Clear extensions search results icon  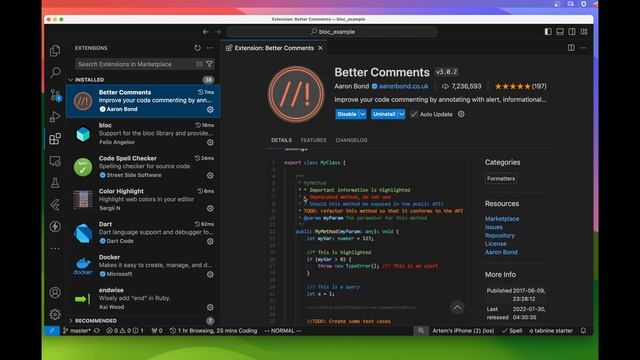pos(199,64)
